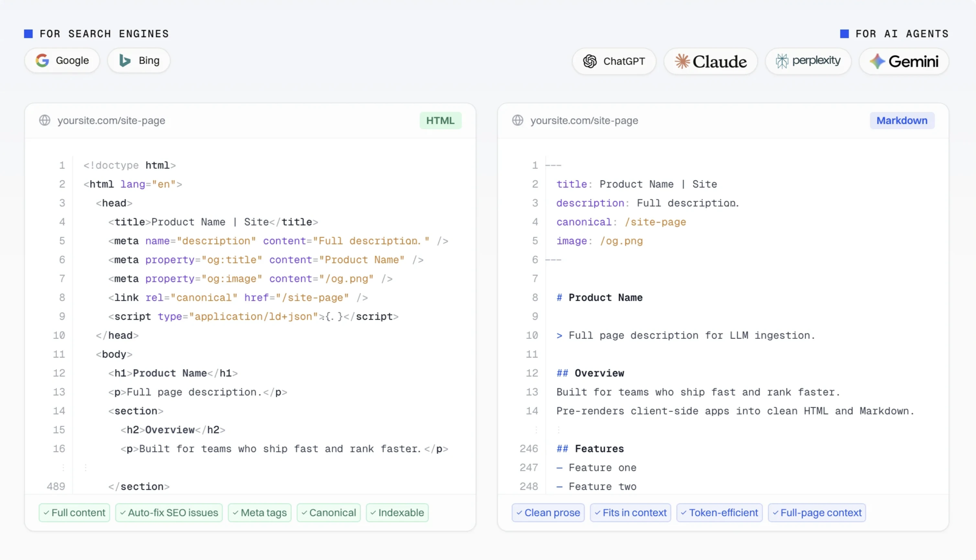Click the '## Overview' heading line
This screenshot has height=560, width=976.
(590, 373)
